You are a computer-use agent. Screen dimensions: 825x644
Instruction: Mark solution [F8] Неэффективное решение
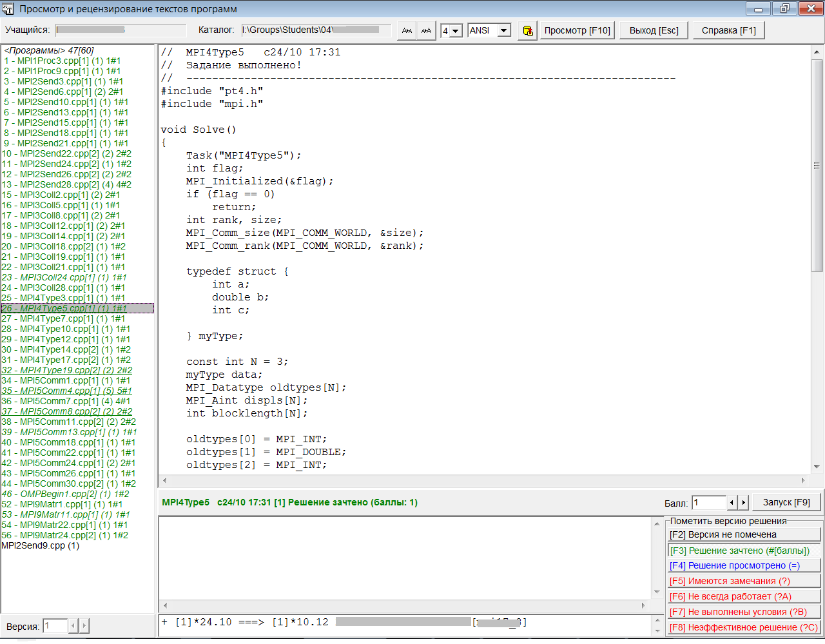pos(744,627)
